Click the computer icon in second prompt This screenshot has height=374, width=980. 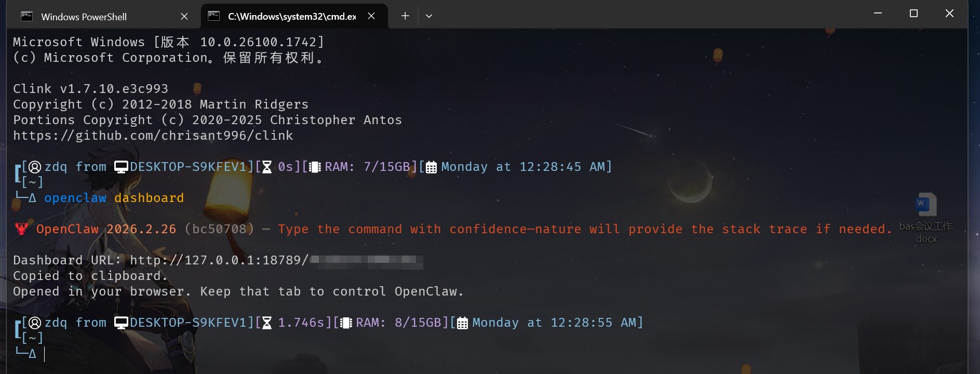(121, 323)
